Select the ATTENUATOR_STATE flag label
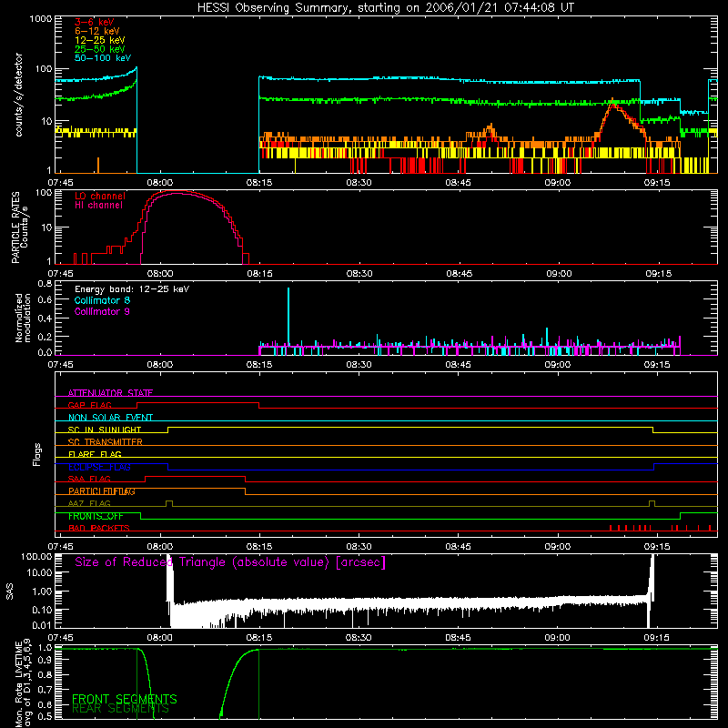728x728 pixels. pos(110,393)
